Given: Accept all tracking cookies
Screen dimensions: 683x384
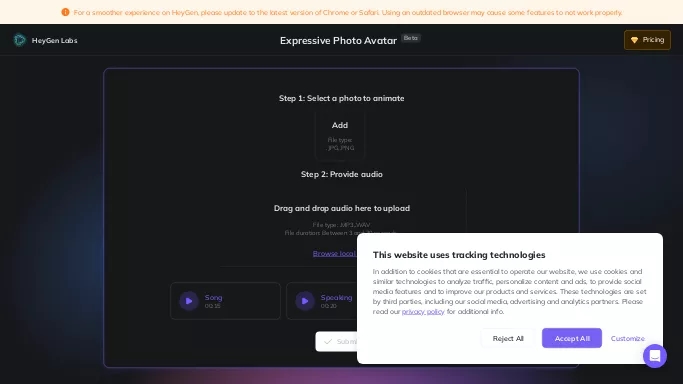Looking at the screenshot, I should (x=571, y=338).
